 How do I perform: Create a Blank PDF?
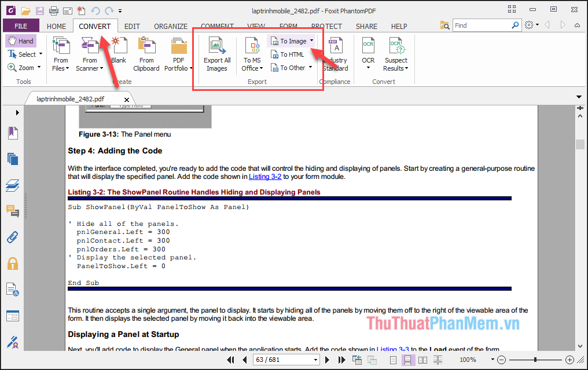pyautogui.click(x=119, y=50)
